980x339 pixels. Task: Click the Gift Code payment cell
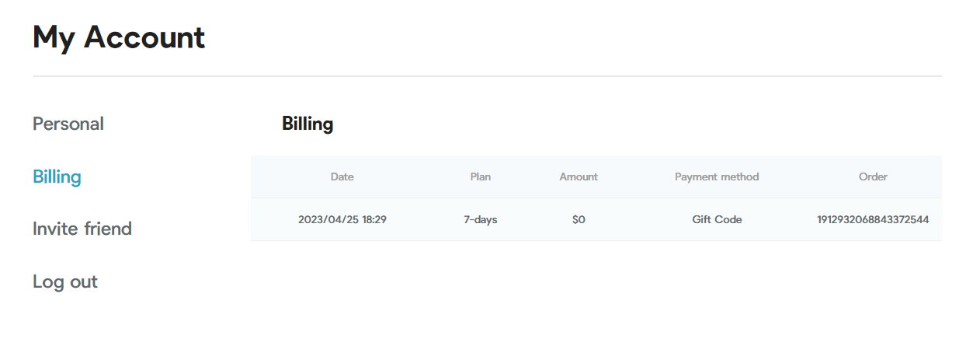point(717,219)
